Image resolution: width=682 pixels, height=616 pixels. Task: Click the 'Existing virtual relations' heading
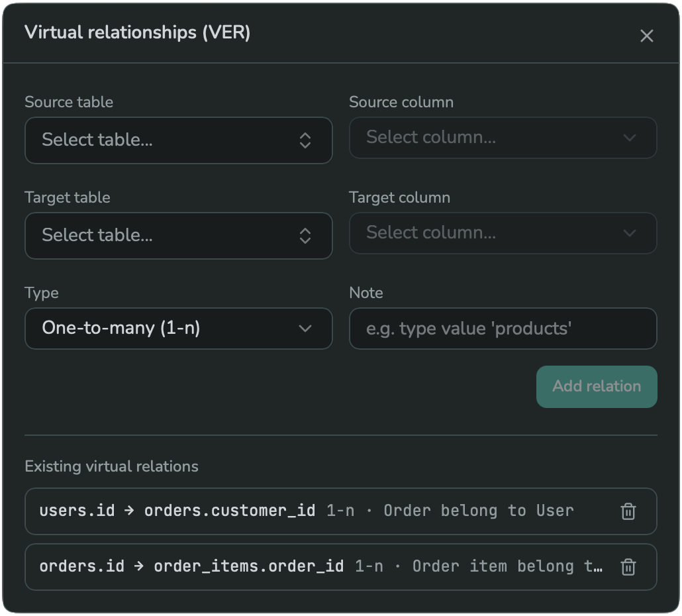tap(111, 466)
